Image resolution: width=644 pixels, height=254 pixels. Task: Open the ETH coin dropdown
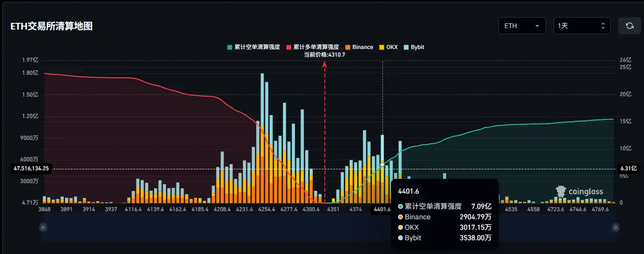click(x=522, y=26)
